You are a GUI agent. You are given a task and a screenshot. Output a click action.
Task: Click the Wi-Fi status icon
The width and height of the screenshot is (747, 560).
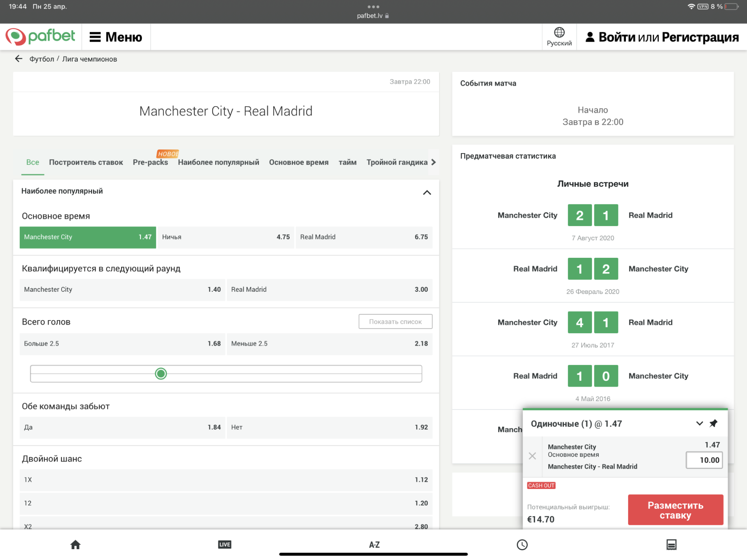click(691, 7)
